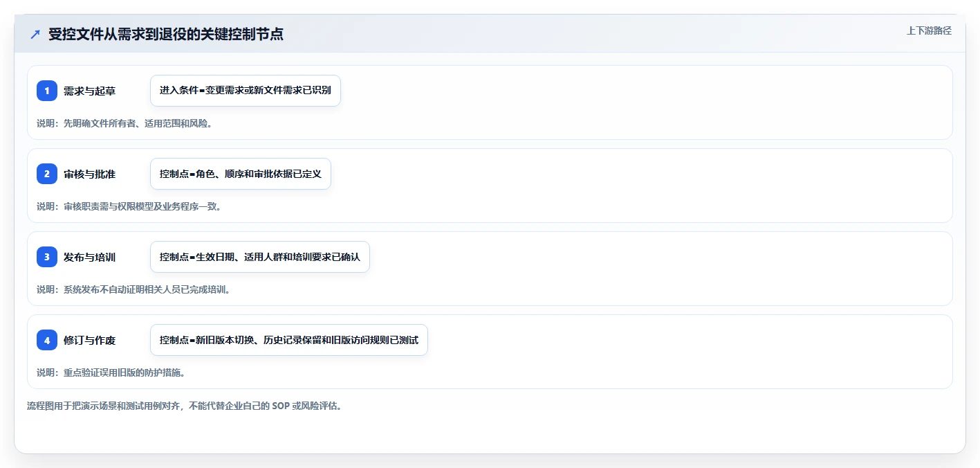
Task: Select the 控制点=新旧版本切换、历史记录保留 box
Action: click(x=289, y=340)
